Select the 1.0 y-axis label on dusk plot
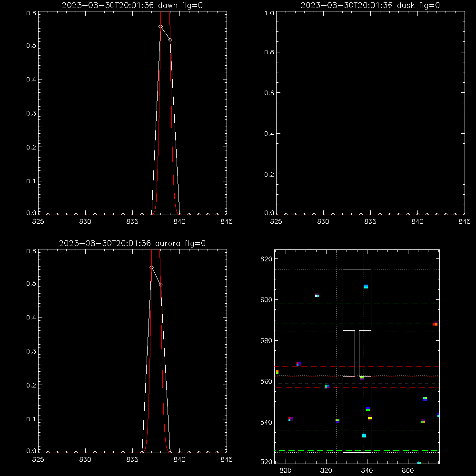The width and height of the screenshot is (476, 476). pos(269,13)
